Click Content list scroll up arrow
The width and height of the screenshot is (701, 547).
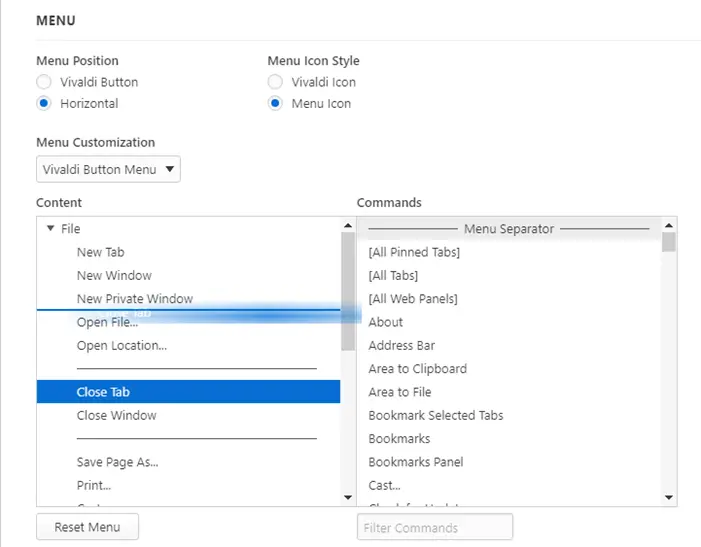[348, 226]
